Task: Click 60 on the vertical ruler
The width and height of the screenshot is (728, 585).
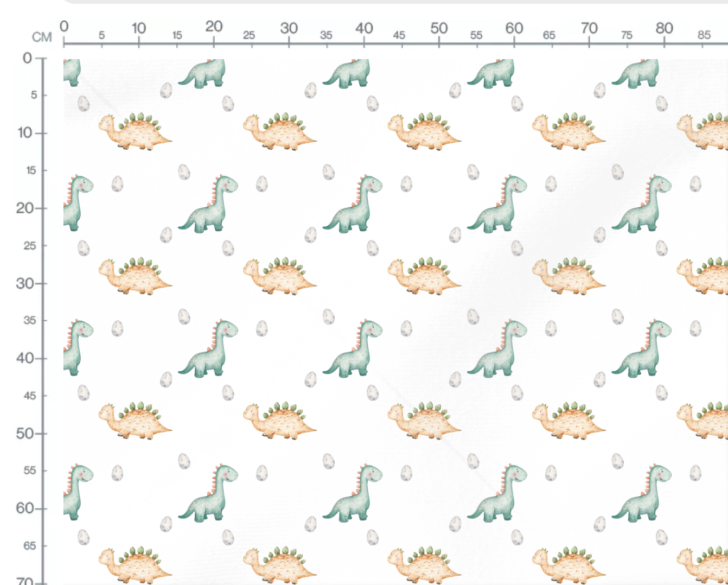Action: click(x=24, y=508)
